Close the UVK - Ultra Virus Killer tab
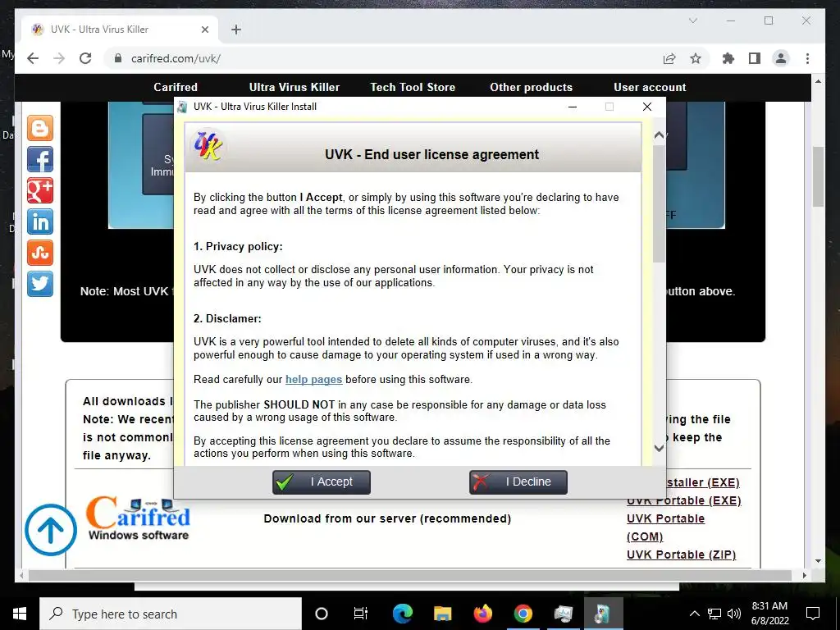This screenshot has width=840, height=630. 204,30
